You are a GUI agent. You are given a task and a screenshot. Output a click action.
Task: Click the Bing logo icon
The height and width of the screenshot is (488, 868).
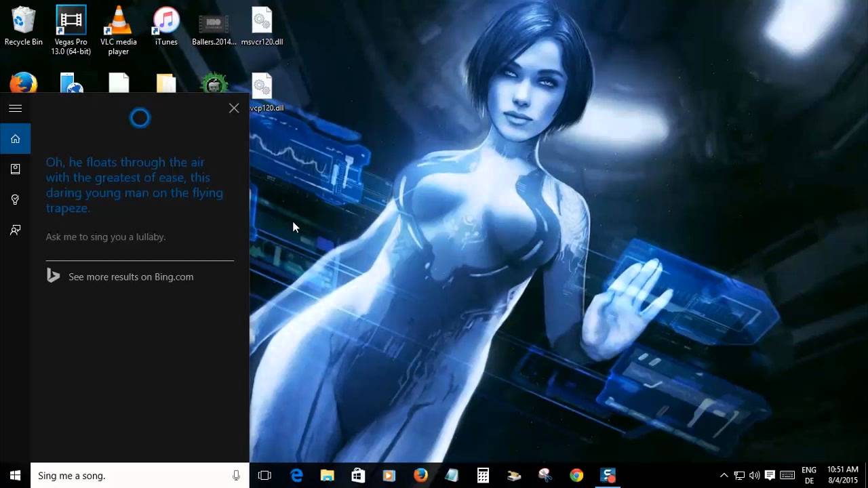pos(53,276)
